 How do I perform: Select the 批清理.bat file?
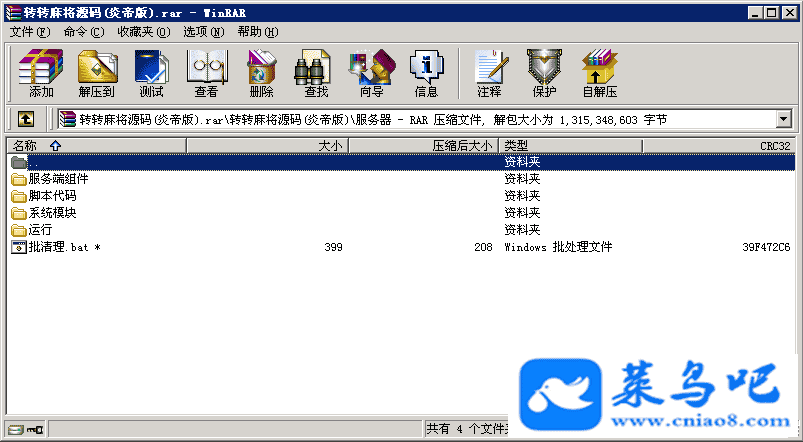click(60, 247)
